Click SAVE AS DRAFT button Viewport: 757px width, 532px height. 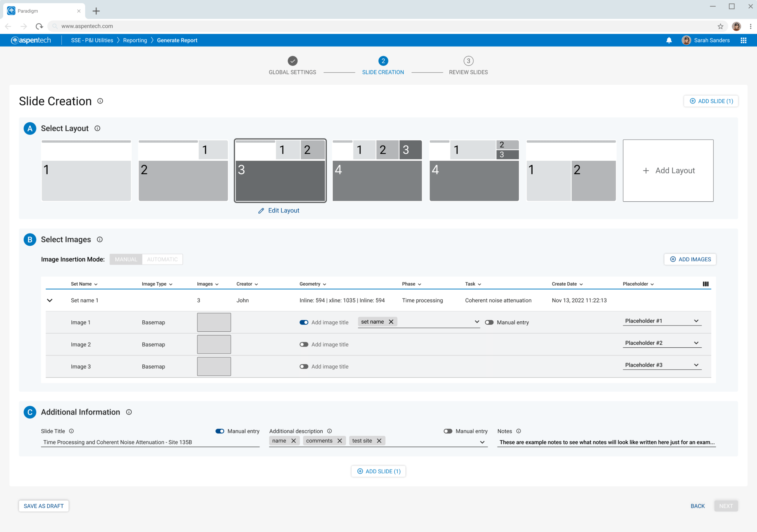click(44, 506)
